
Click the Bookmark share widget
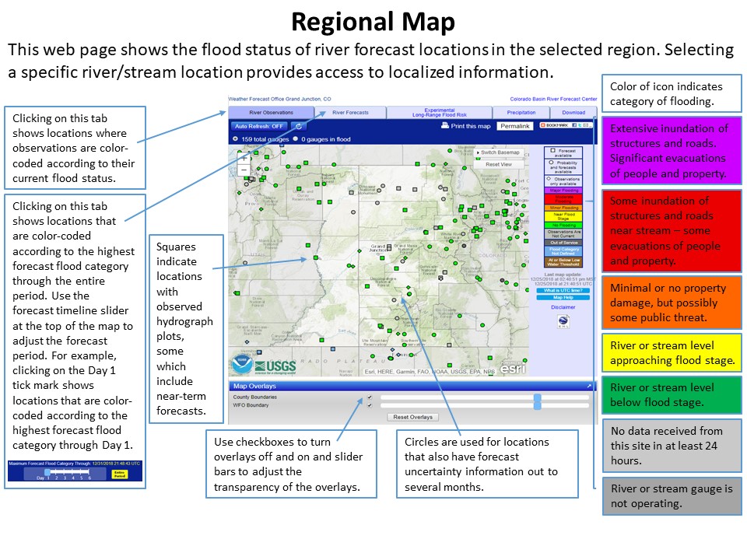(566, 125)
